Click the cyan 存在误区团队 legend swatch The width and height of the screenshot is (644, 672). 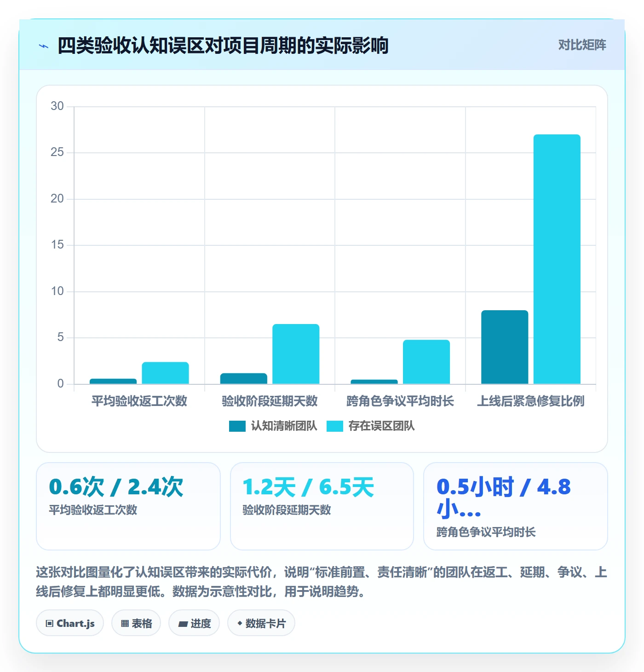point(335,426)
